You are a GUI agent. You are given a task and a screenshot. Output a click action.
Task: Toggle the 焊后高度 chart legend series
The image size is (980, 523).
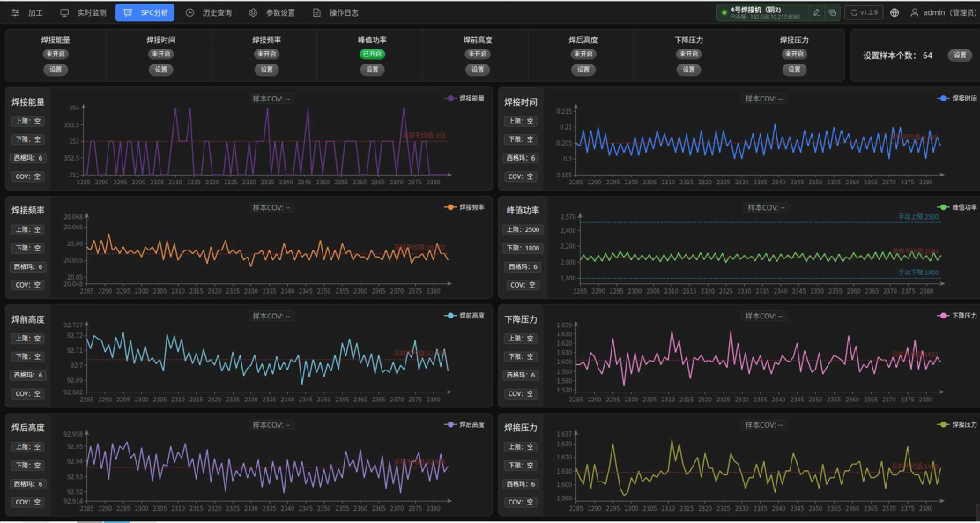(x=464, y=425)
